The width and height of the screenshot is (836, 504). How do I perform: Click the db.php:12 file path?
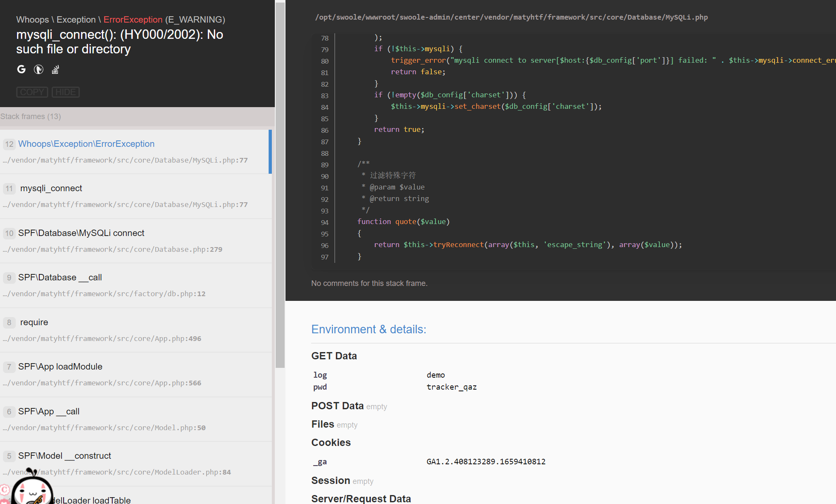pyautogui.click(x=104, y=294)
